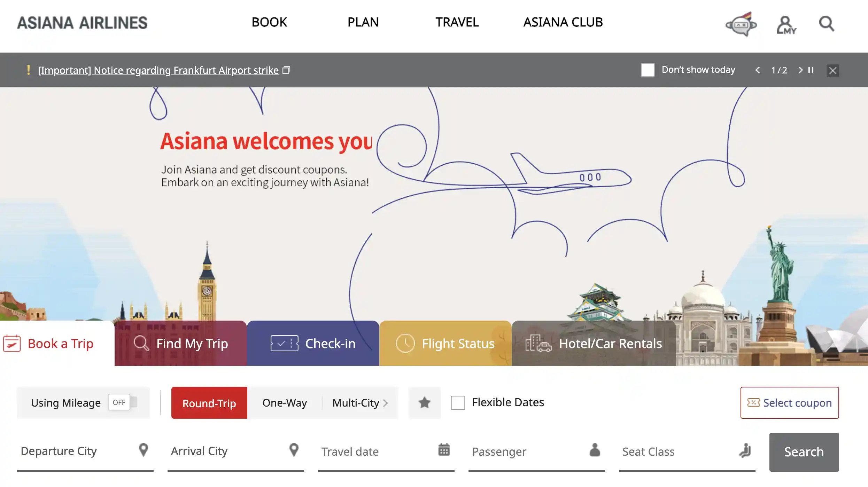868x487 pixels.
Task: Select the Round-Trip option
Action: click(x=209, y=402)
